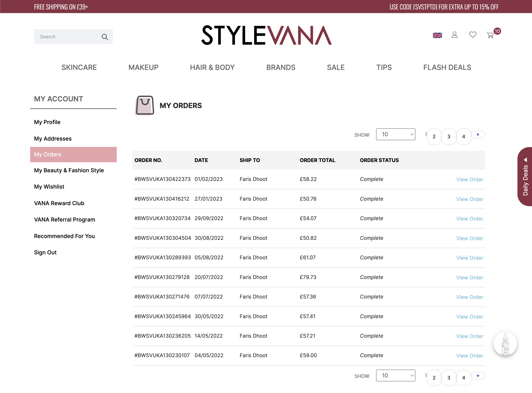Click Sign Out
This screenshot has height=393, width=532.
pos(45,252)
